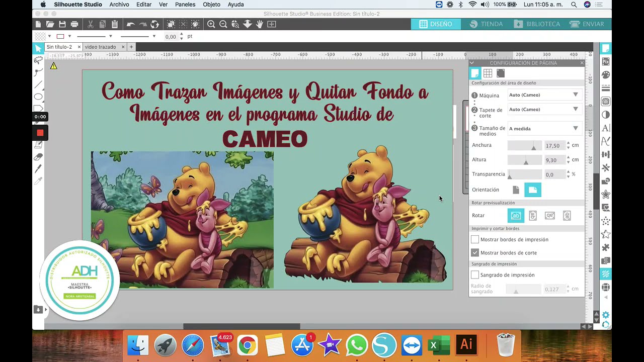Viewport: 644px width, 362px height.
Task: Open the Tapete de corte dropdown
Action: point(544,109)
